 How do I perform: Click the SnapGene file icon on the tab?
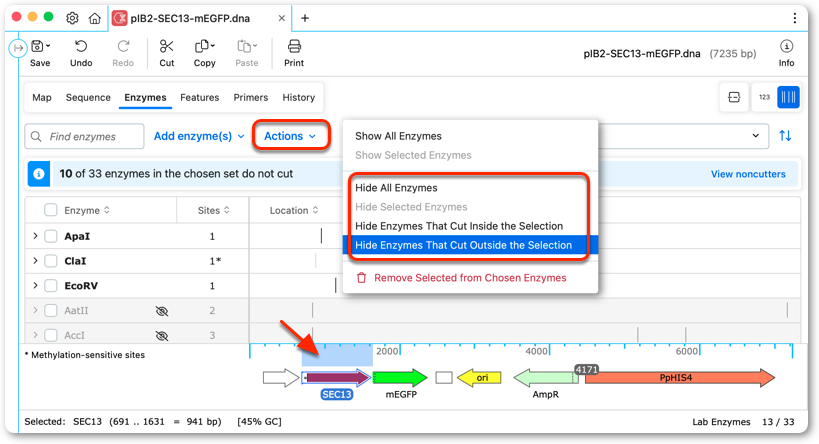(120, 18)
